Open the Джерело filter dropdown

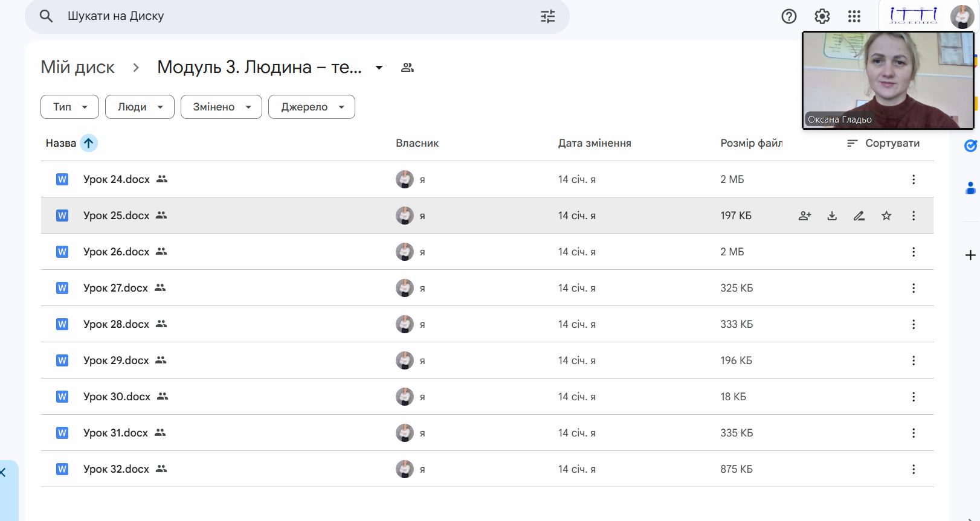coord(311,107)
